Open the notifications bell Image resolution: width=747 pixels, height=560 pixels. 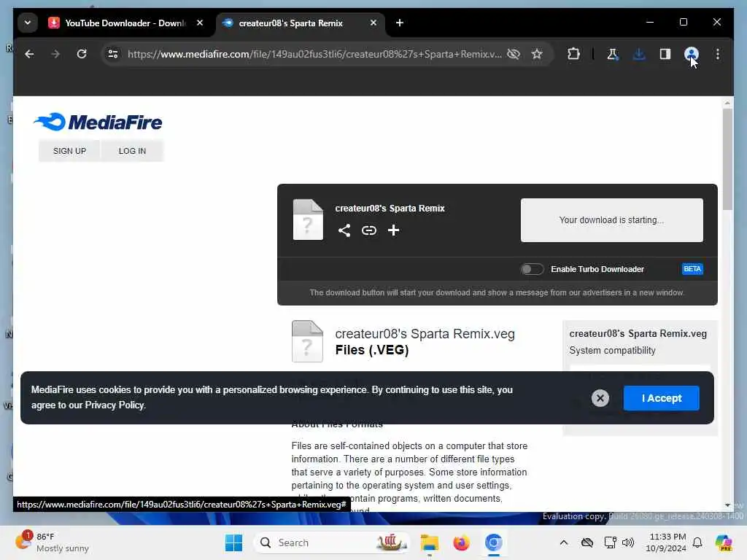pos(697,542)
